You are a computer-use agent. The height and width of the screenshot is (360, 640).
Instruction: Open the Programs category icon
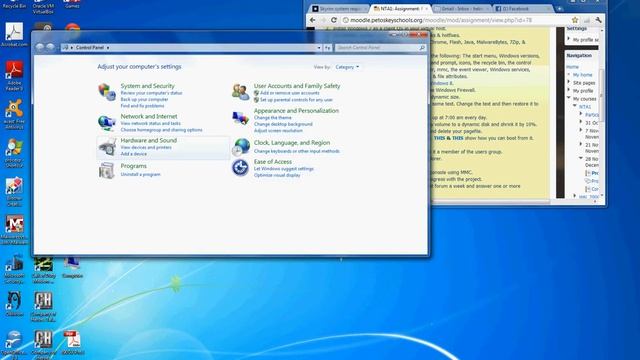[x=107, y=170]
